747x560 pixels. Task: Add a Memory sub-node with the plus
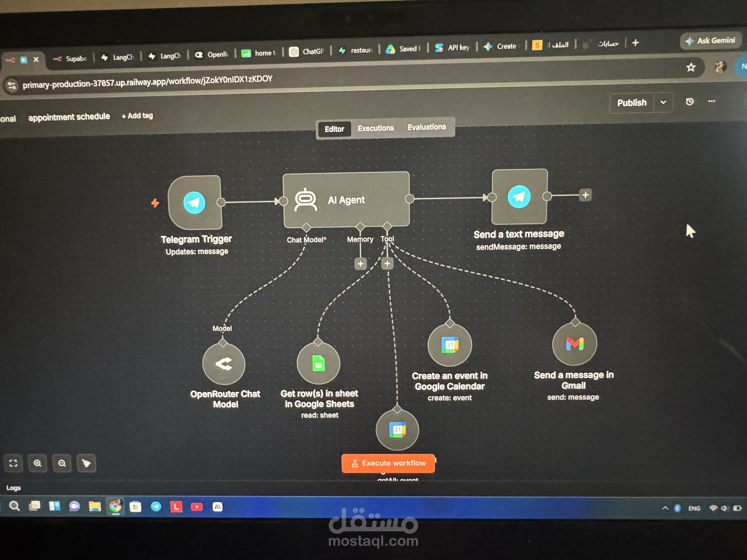(x=361, y=264)
